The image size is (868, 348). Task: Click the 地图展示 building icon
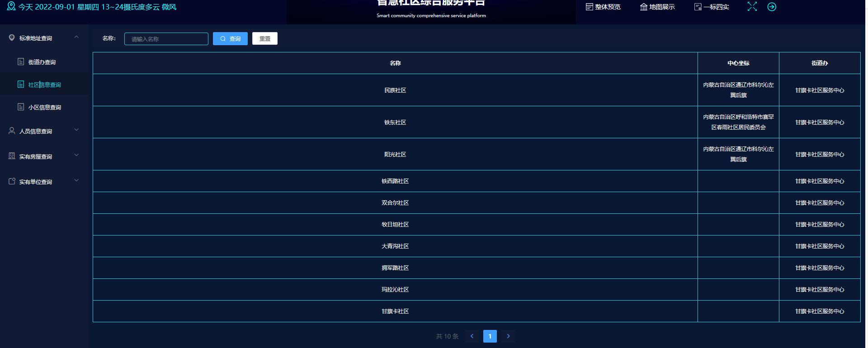[x=643, y=7]
